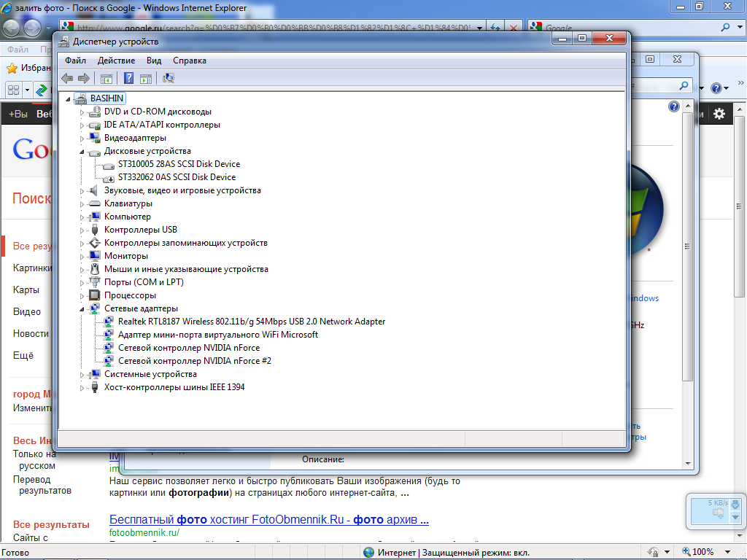Select Адаптер мини-порта виртуального WiFi Microsoft
This screenshot has width=747, height=560.
(217, 335)
